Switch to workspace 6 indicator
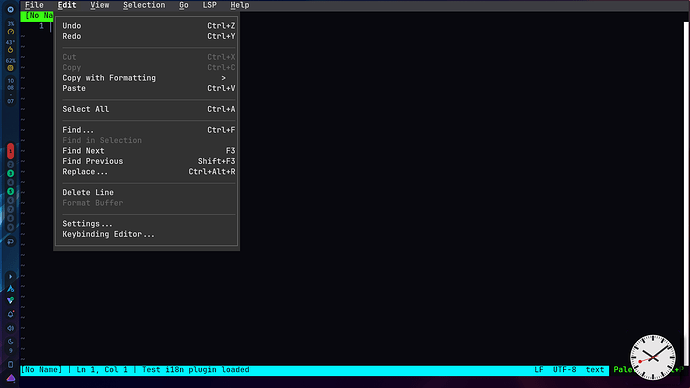Image resolution: width=690 pixels, height=388 pixels. [11, 200]
